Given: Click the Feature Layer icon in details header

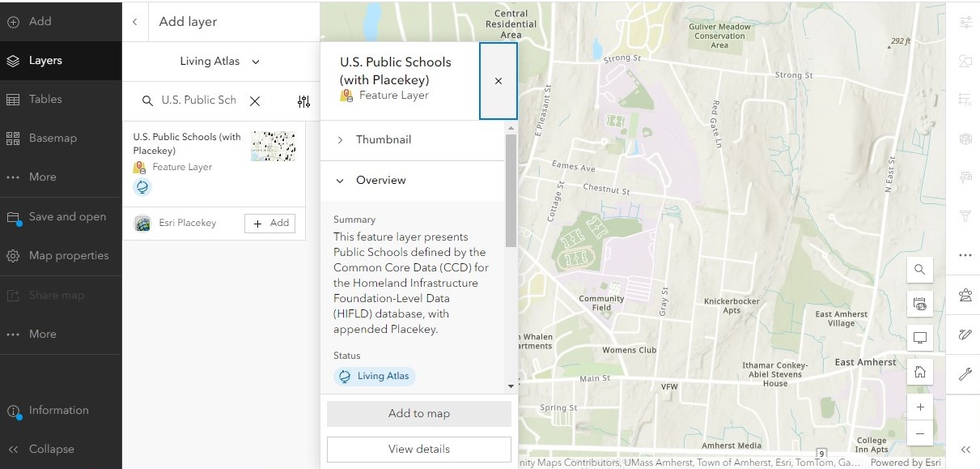Looking at the screenshot, I should pos(346,96).
